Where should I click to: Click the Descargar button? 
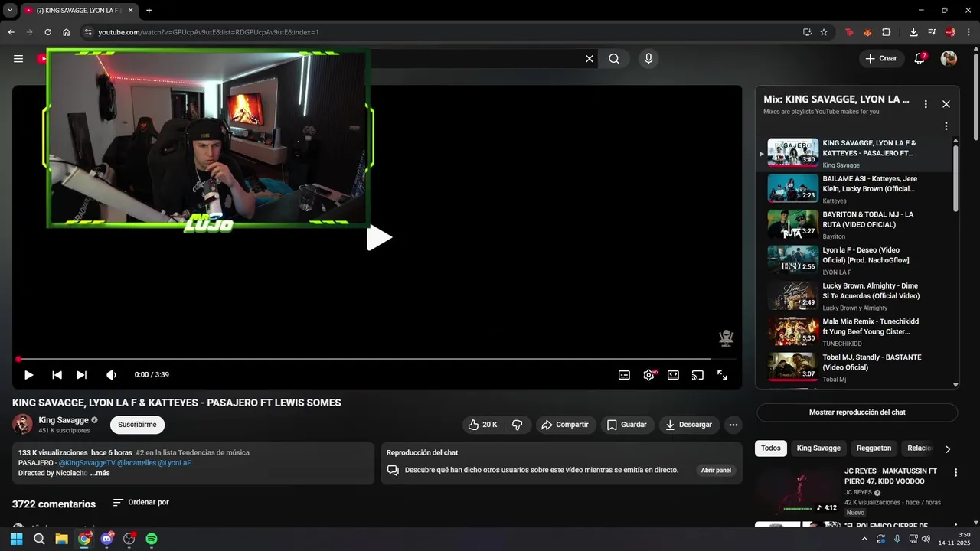tap(689, 425)
